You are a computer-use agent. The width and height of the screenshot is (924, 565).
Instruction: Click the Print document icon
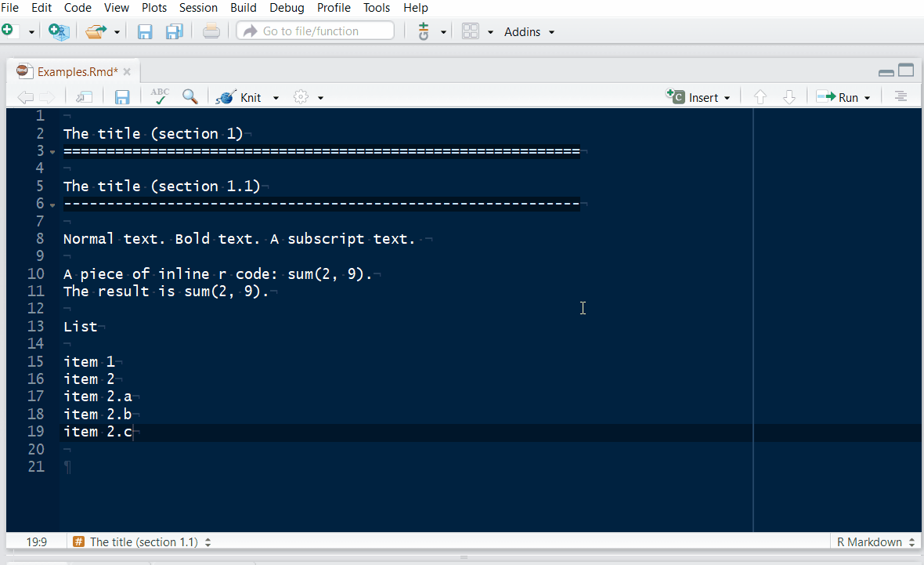tap(211, 31)
